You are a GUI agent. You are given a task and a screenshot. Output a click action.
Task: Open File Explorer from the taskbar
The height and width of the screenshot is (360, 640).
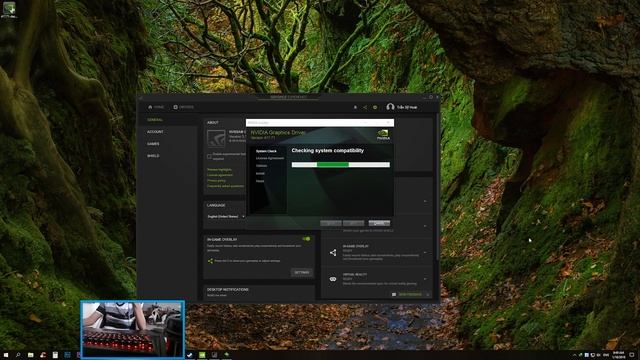[31, 355]
